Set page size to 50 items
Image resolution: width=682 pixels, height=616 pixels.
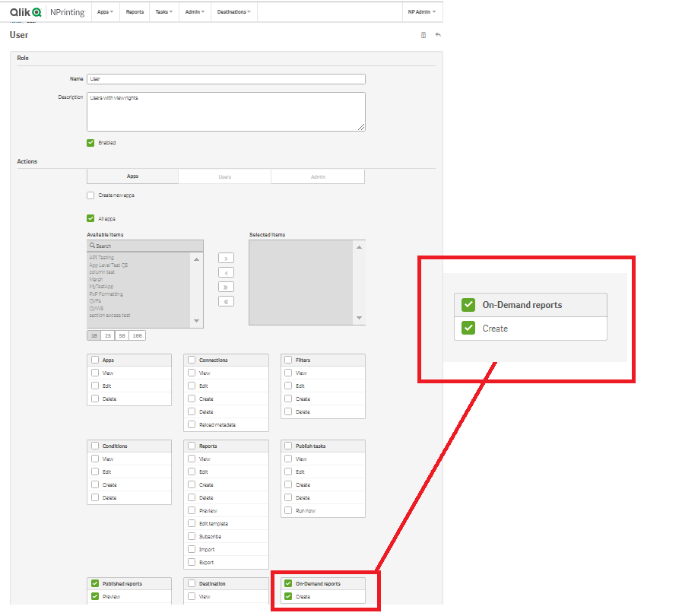[122, 336]
